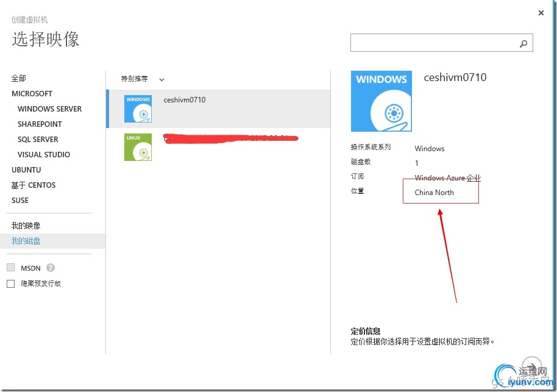The width and height of the screenshot is (557, 392).
Task: Click the large Windows disk image thumbnail
Action: coord(381,101)
